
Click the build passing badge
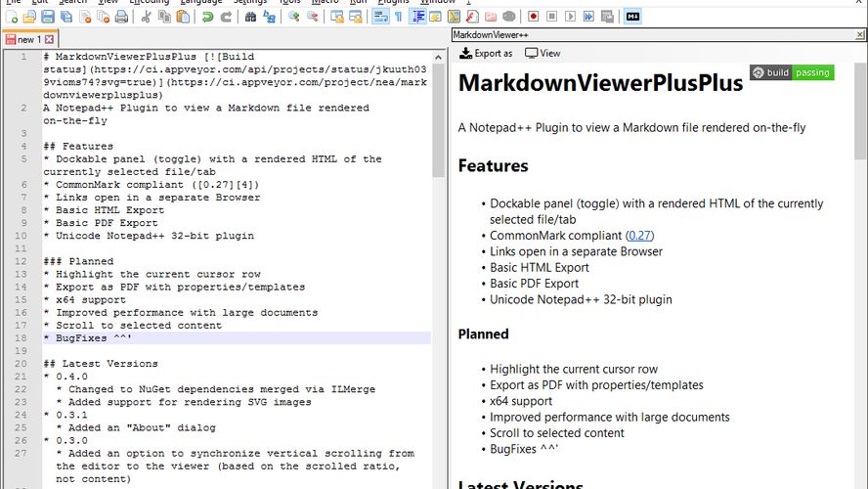[792, 72]
